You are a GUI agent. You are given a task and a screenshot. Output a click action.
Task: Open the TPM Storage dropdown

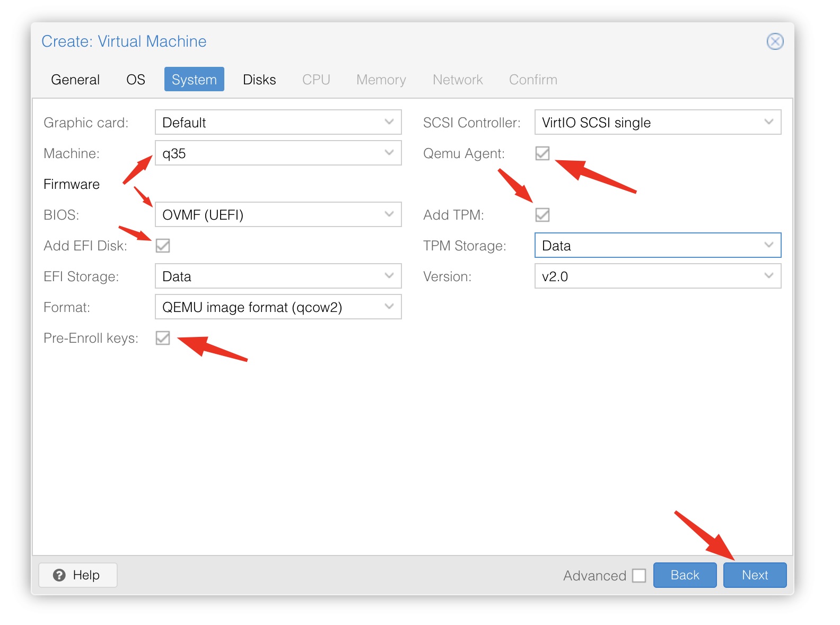point(658,246)
